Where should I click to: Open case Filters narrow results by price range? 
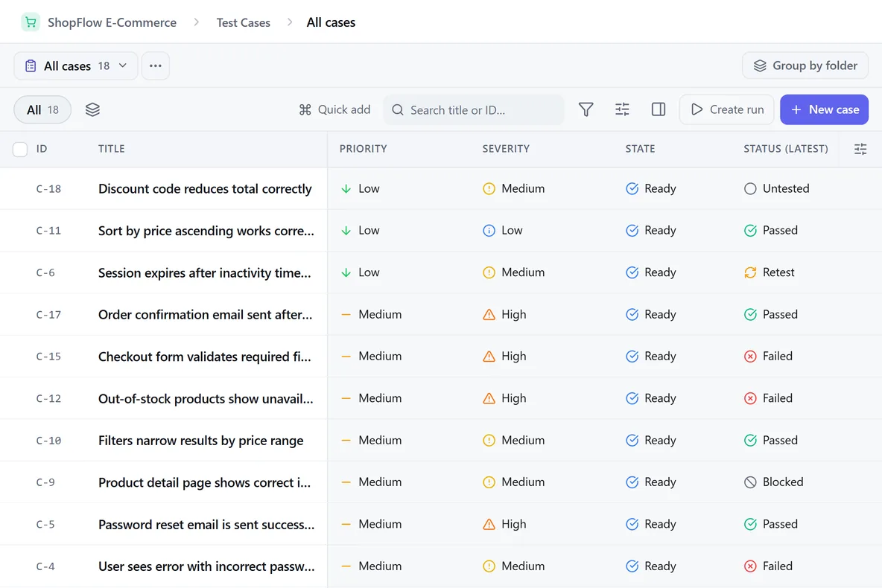201,441
